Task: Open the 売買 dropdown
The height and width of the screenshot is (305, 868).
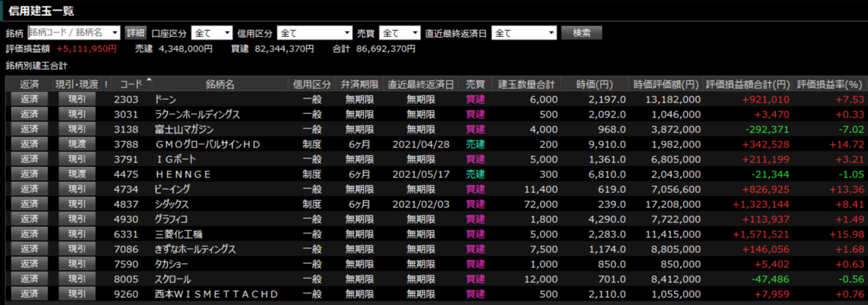Action: [400, 33]
